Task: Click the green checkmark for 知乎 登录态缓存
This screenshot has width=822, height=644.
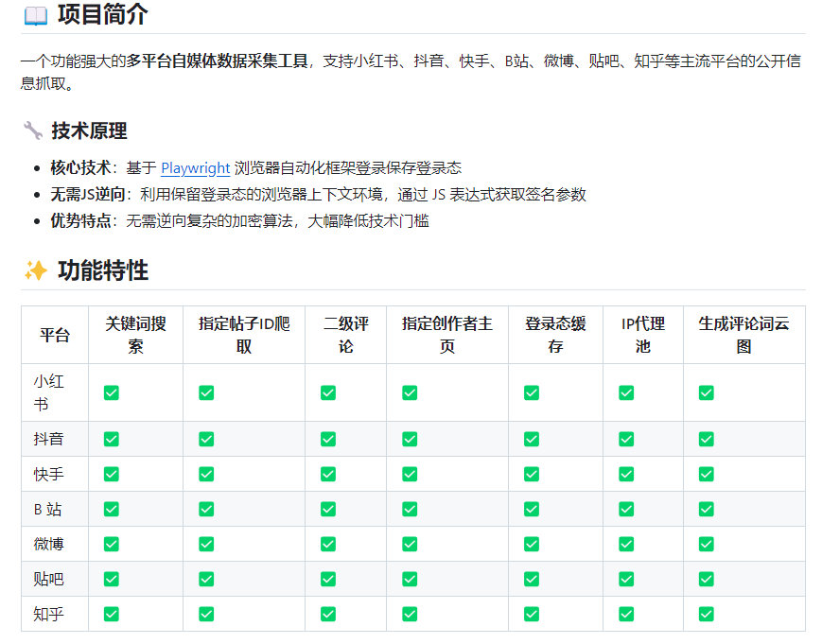Action: point(531,614)
